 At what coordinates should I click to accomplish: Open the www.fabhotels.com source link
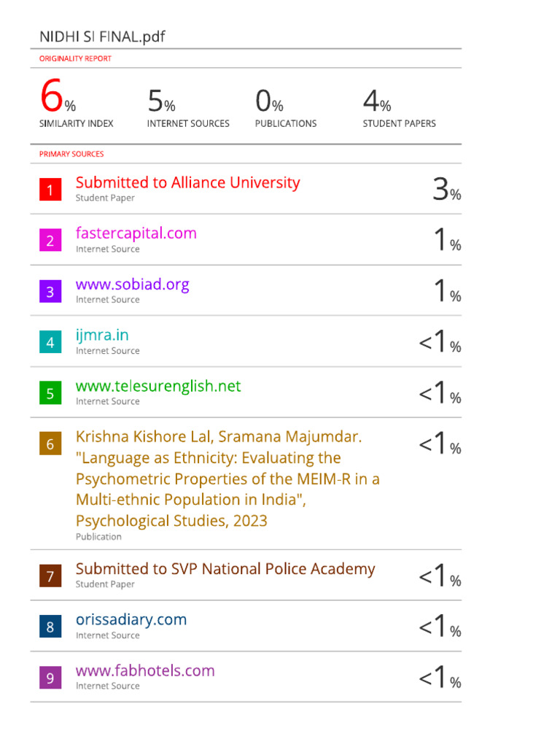[145, 670]
